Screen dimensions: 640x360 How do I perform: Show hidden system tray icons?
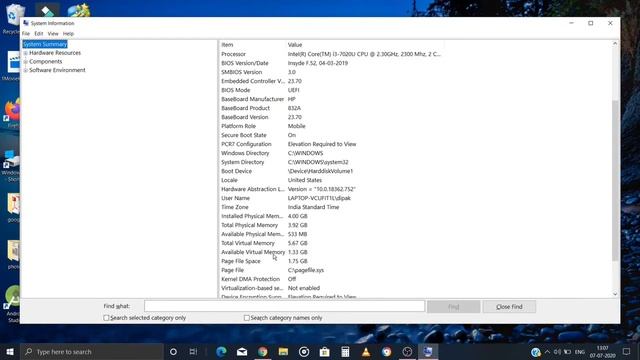[x=547, y=352]
